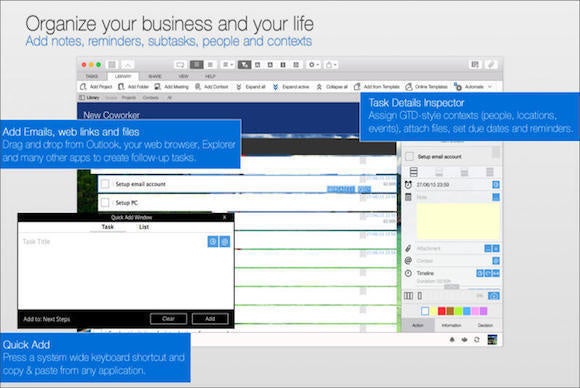Select the red color swatch
Viewport: 580px width, 388px height.
(442, 311)
